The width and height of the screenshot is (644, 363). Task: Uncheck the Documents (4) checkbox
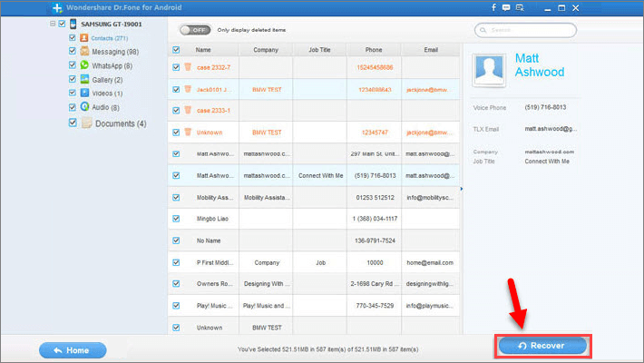coord(73,123)
